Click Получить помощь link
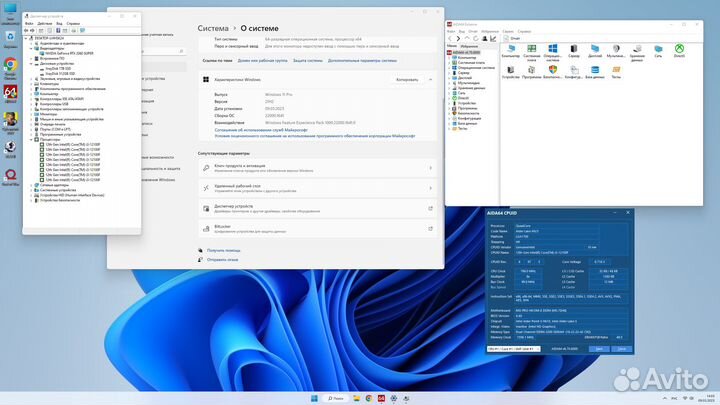720x405 pixels. pos(224,250)
